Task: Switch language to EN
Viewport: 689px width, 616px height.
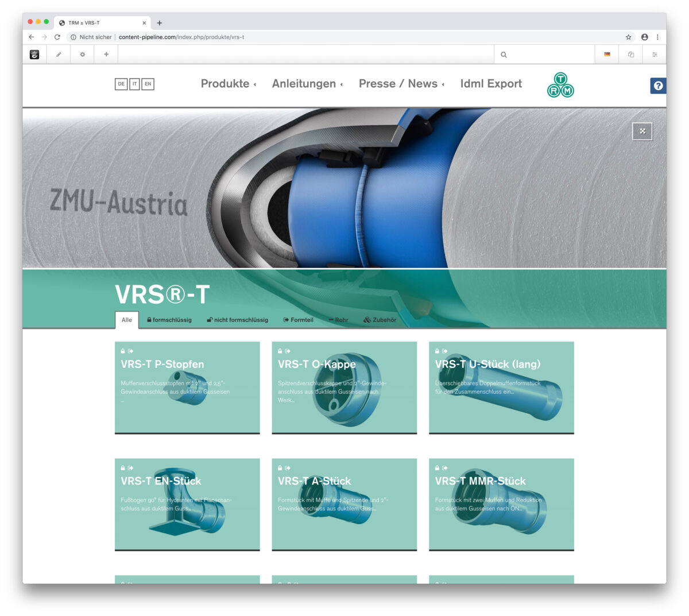Action: coord(148,84)
